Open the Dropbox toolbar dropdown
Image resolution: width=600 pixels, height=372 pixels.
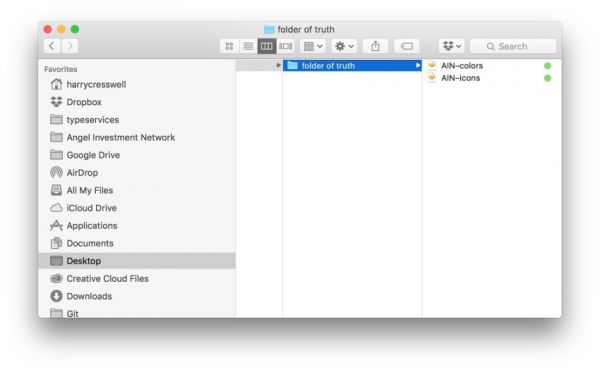pyautogui.click(x=452, y=46)
